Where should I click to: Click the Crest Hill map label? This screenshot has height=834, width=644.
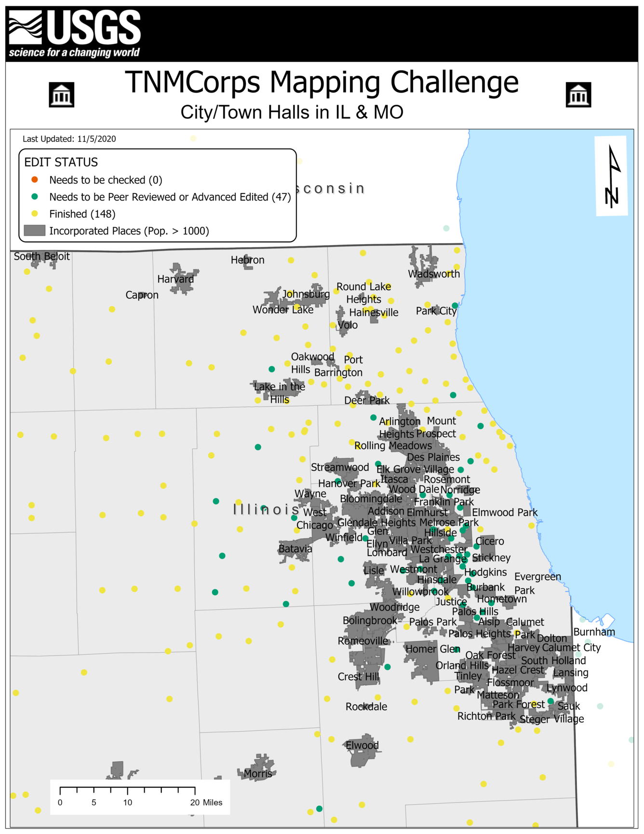click(x=358, y=677)
